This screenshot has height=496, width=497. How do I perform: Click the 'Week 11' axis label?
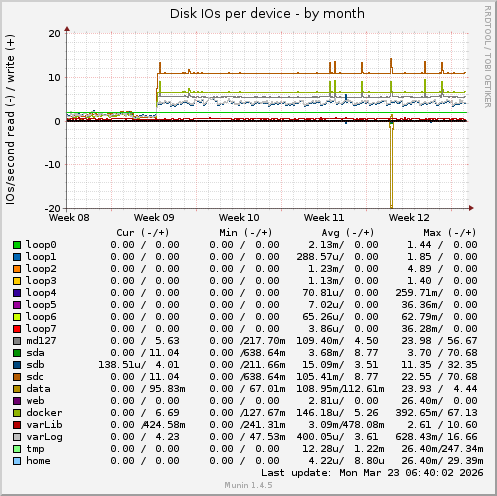pyautogui.click(x=324, y=218)
